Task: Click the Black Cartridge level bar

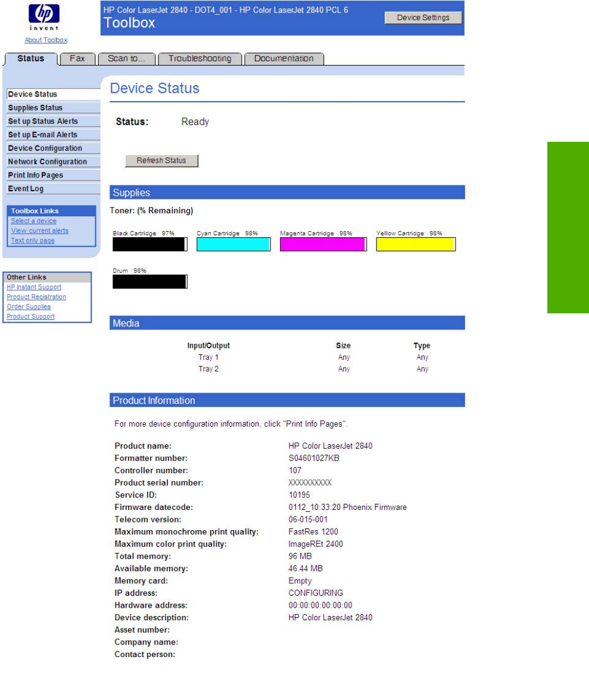Action: click(150, 244)
